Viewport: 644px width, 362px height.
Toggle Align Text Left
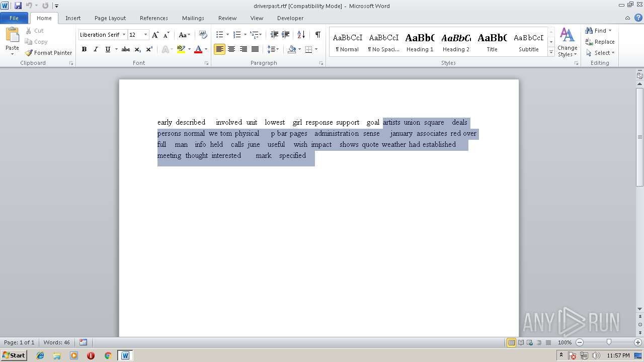coord(219,49)
